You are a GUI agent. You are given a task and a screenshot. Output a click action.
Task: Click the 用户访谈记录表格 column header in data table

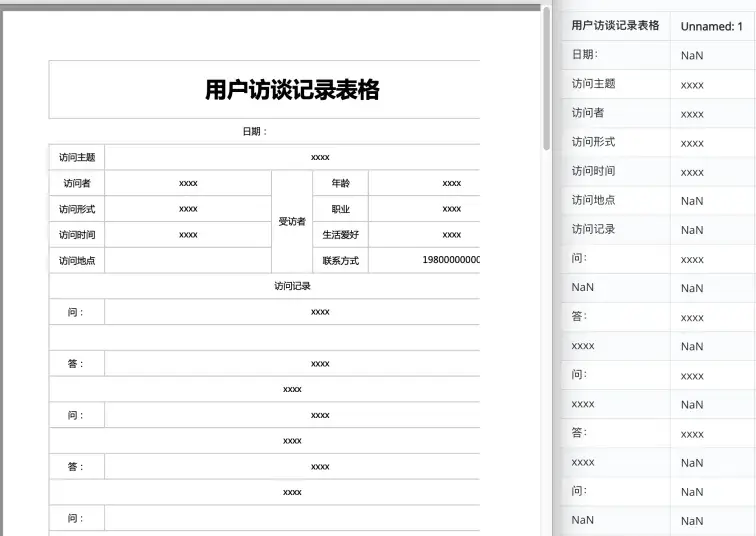(x=615, y=25)
